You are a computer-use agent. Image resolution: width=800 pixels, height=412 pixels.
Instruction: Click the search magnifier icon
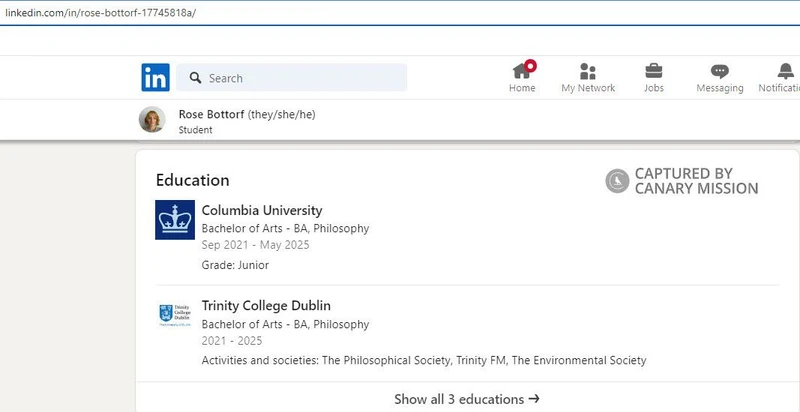coord(195,78)
